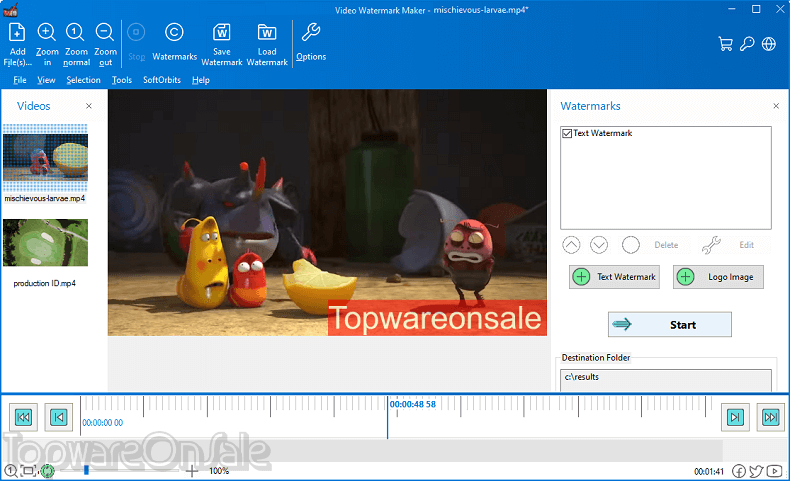Viewport: 790px width, 481px height.
Task: Jump to end with the fast-forward button
Action: pyautogui.click(x=770, y=417)
